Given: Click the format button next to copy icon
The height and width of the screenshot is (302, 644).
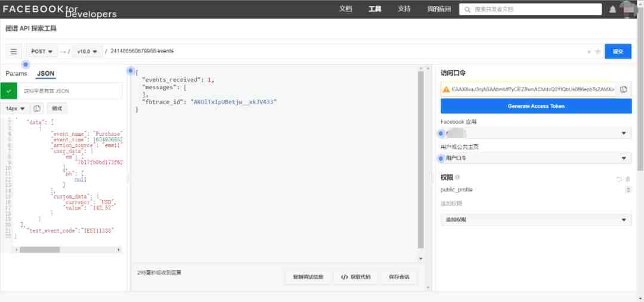Looking at the screenshot, I should pos(57,109).
